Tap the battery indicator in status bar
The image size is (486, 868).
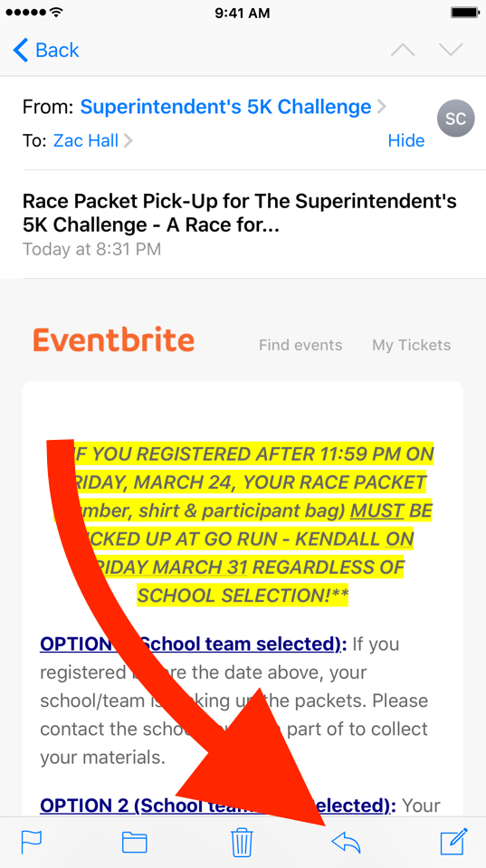click(464, 12)
